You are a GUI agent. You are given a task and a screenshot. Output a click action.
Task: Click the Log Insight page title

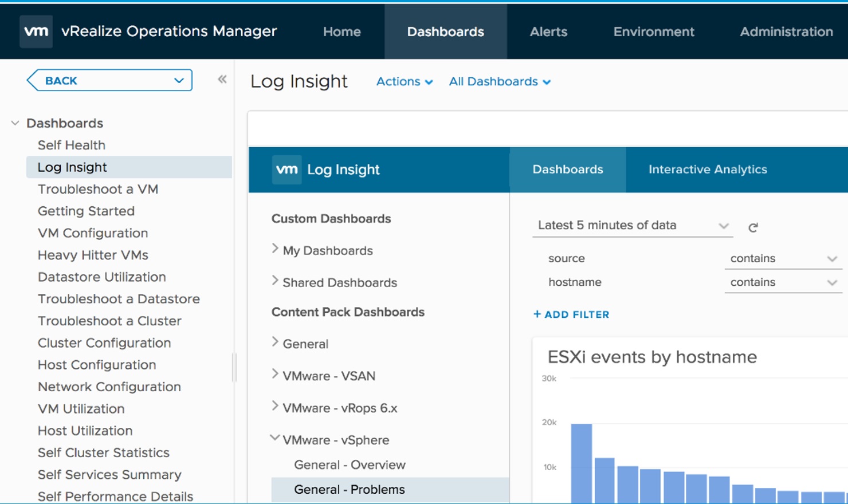coord(299,81)
